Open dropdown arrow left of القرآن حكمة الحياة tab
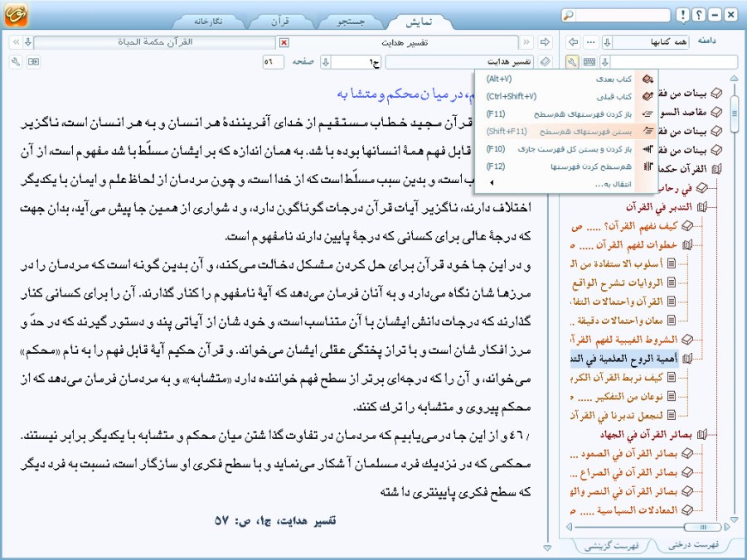 pyautogui.click(x=28, y=42)
